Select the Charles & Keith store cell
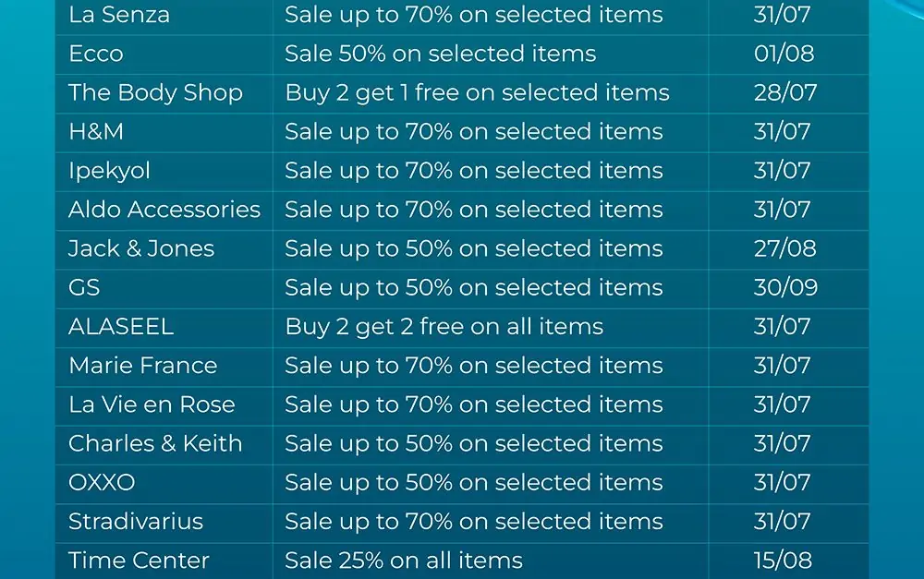Image resolution: width=924 pixels, height=579 pixels. pyautogui.click(x=155, y=443)
